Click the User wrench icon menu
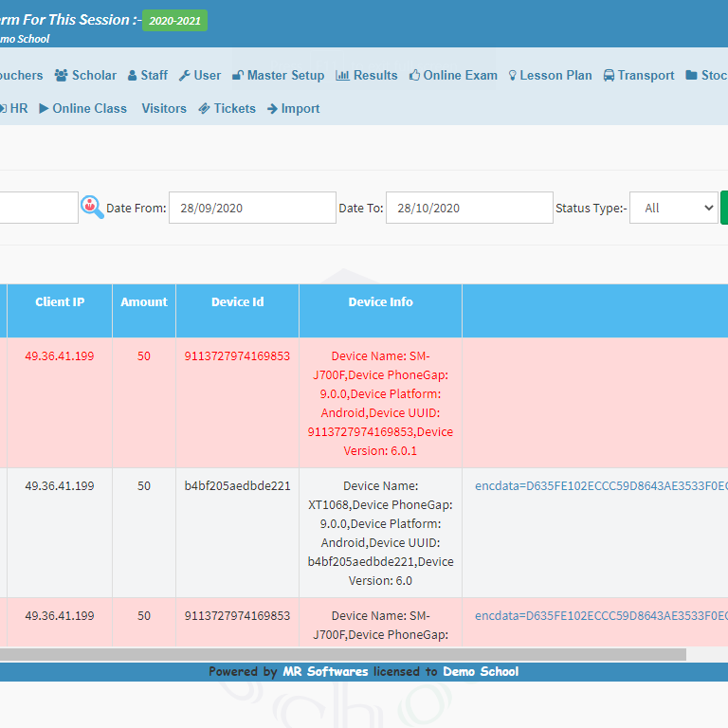The image size is (728, 728). (200, 76)
